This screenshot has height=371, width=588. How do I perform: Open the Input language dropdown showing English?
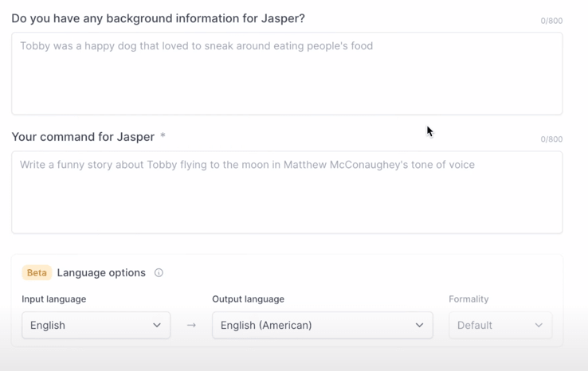(96, 325)
